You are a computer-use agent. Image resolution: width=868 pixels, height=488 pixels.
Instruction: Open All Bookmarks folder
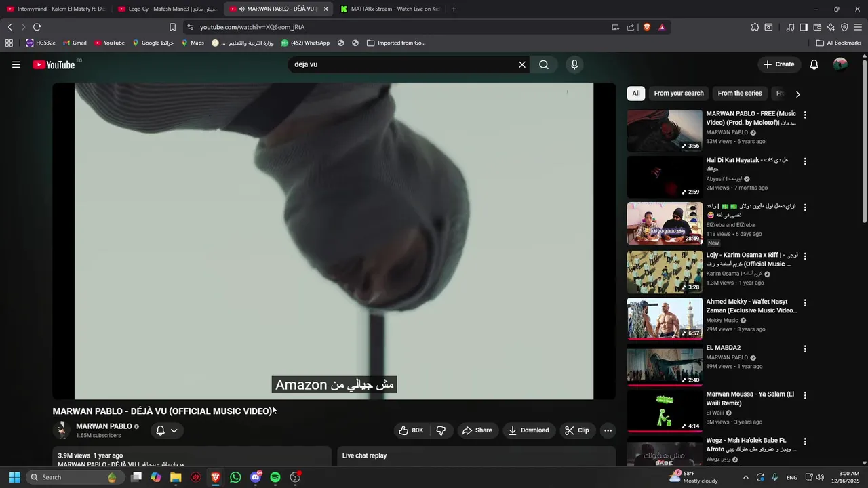839,43
